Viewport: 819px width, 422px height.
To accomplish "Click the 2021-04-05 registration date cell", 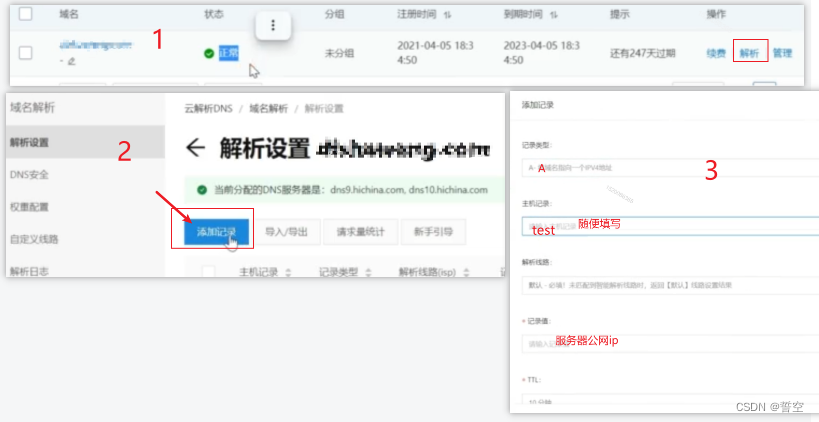I will (x=435, y=53).
